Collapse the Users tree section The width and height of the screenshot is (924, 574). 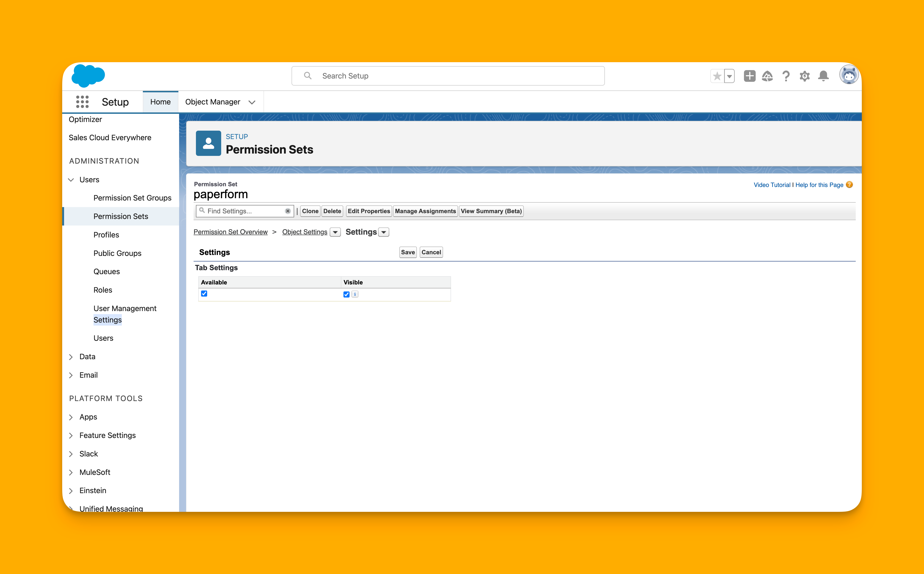[x=71, y=179]
